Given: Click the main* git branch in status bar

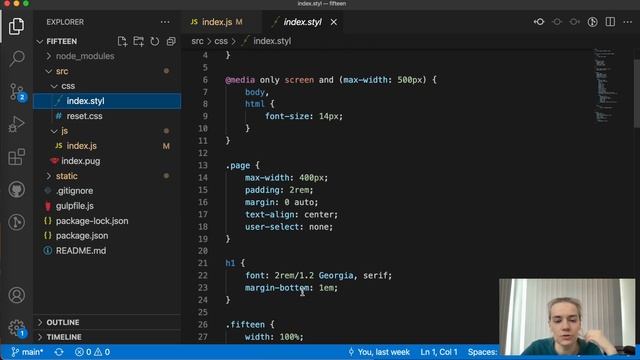Looking at the screenshot, I should point(27,352).
